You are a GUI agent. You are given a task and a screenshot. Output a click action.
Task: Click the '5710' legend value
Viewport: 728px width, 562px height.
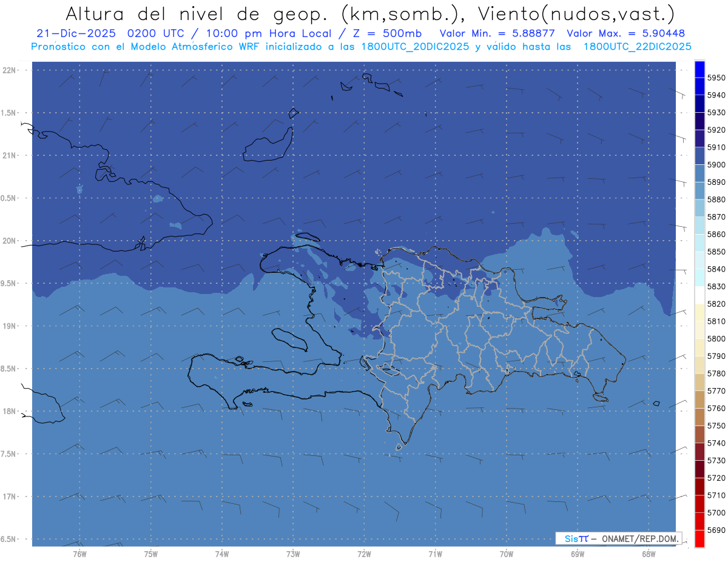[x=716, y=495]
